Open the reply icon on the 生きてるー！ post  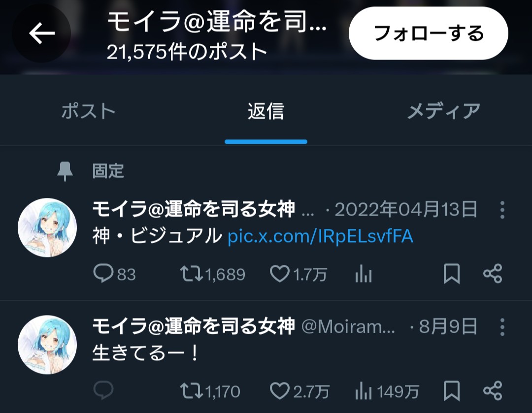[103, 390]
